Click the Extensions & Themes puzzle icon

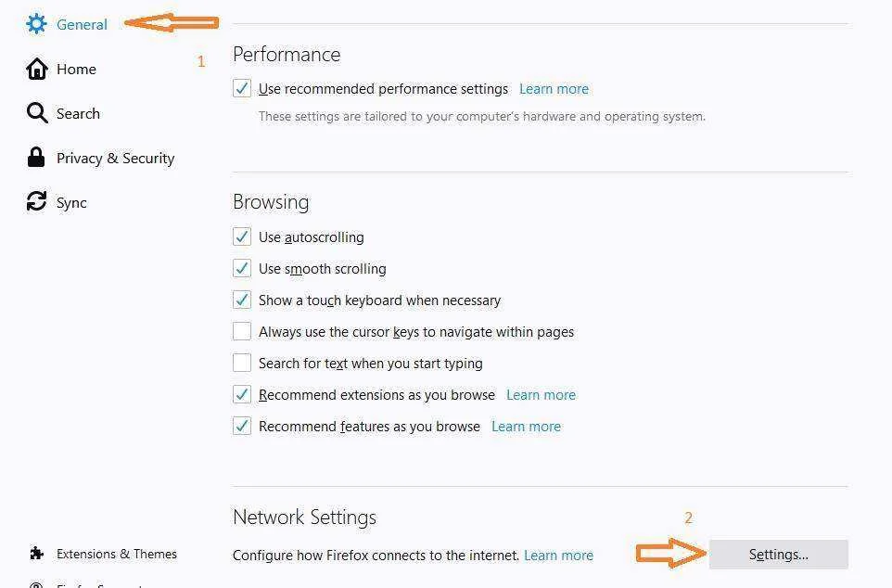(36, 554)
